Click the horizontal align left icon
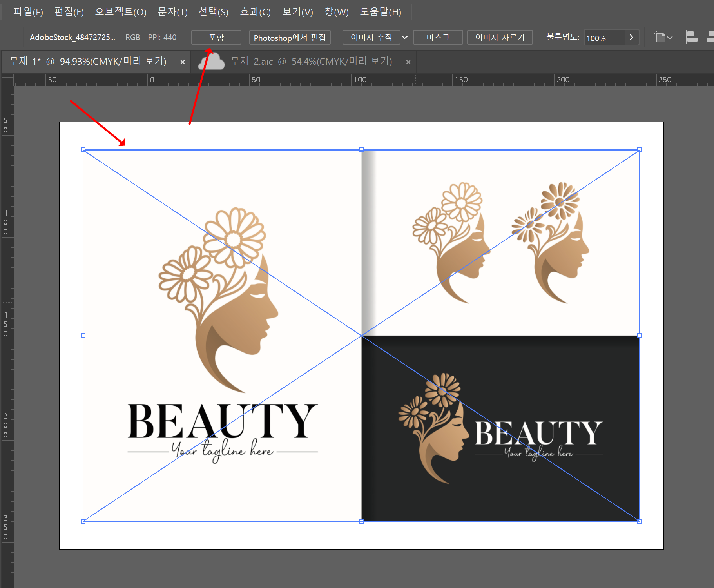The width and height of the screenshot is (714, 588). (691, 38)
